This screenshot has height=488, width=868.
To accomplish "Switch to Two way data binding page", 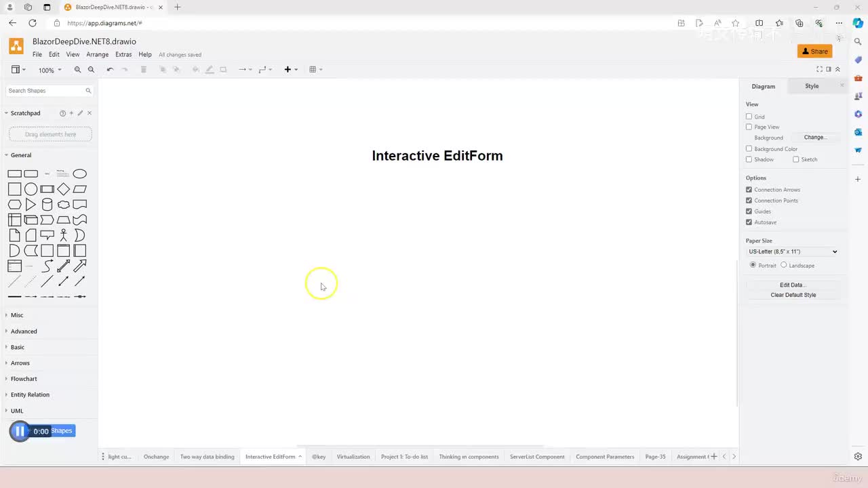I will click(x=207, y=457).
